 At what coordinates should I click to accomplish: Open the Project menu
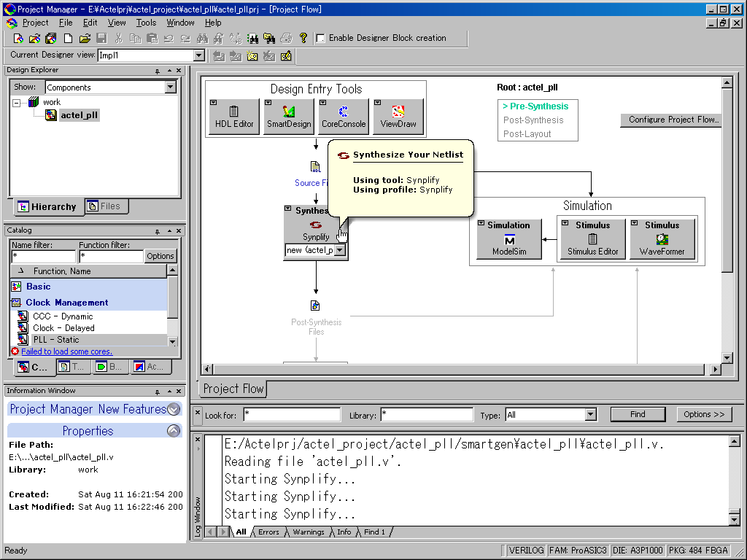[x=35, y=23]
